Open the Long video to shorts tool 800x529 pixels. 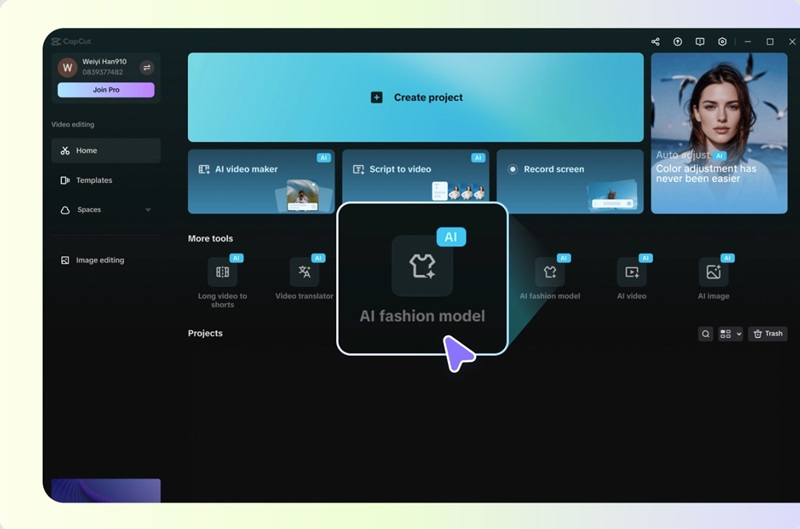point(222,272)
